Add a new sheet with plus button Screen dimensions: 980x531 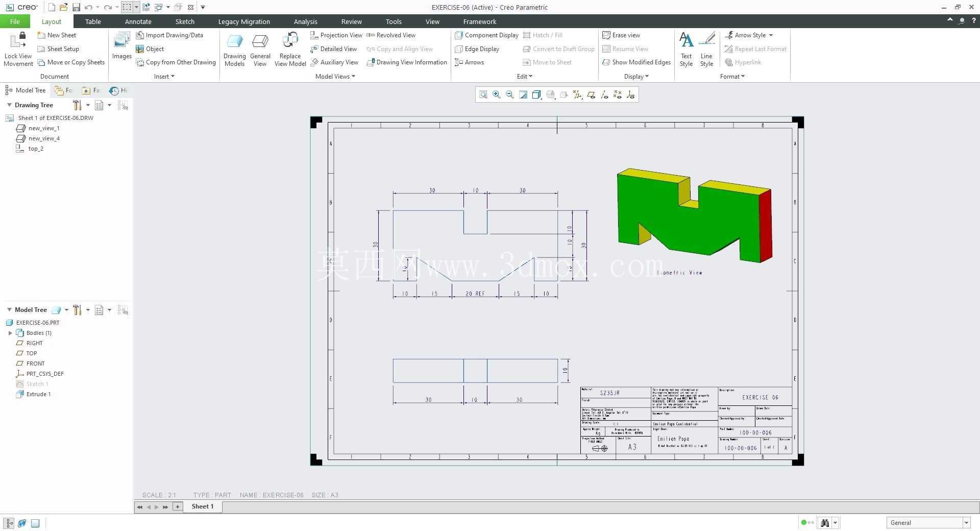coord(177,506)
